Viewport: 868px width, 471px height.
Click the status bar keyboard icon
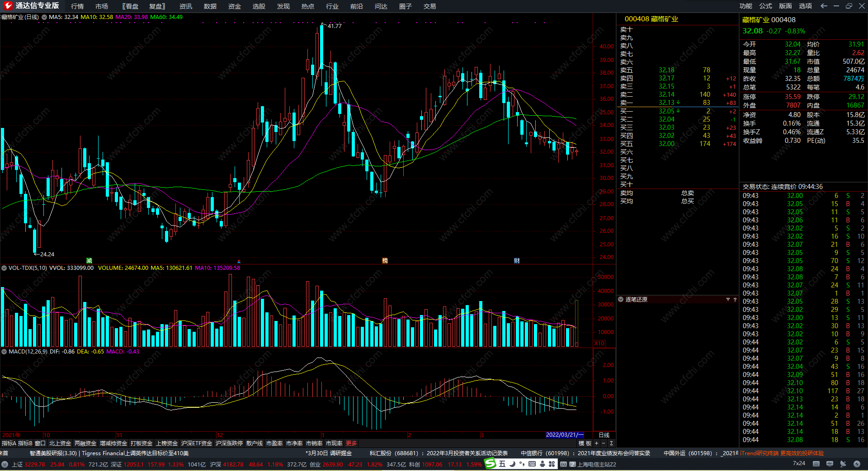click(816, 464)
